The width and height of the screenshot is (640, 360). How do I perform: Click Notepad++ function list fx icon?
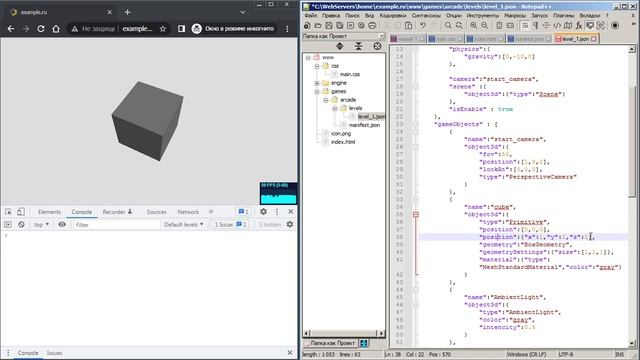tap(579, 25)
